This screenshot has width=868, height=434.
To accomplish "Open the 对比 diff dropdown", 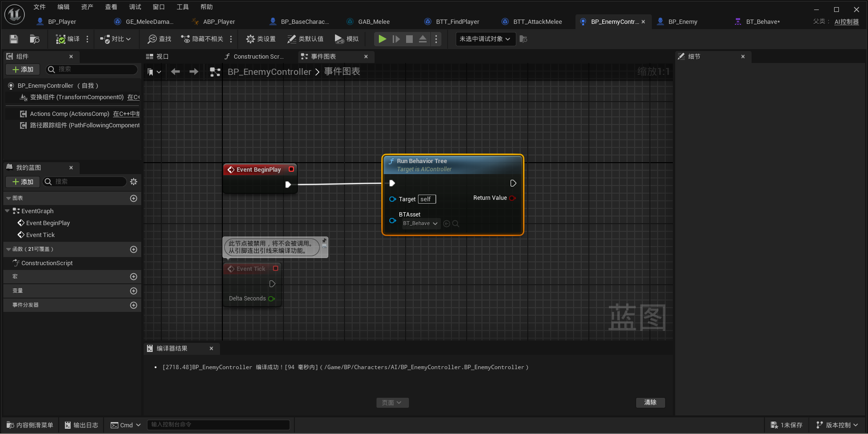I will coord(115,39).
